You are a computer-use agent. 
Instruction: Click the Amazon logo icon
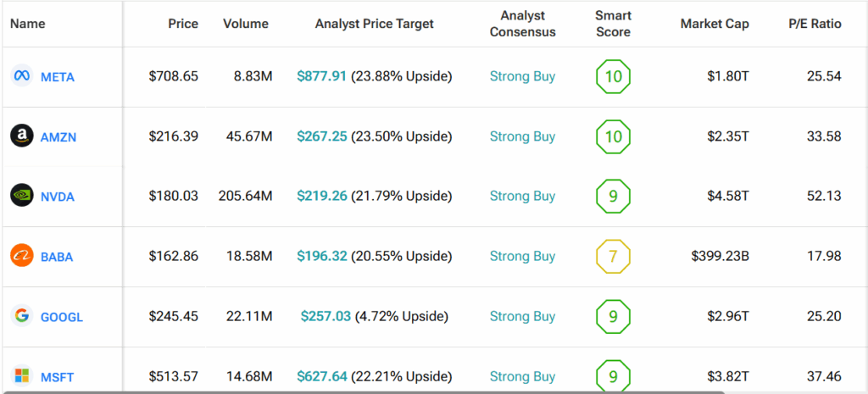coord(22,136)
